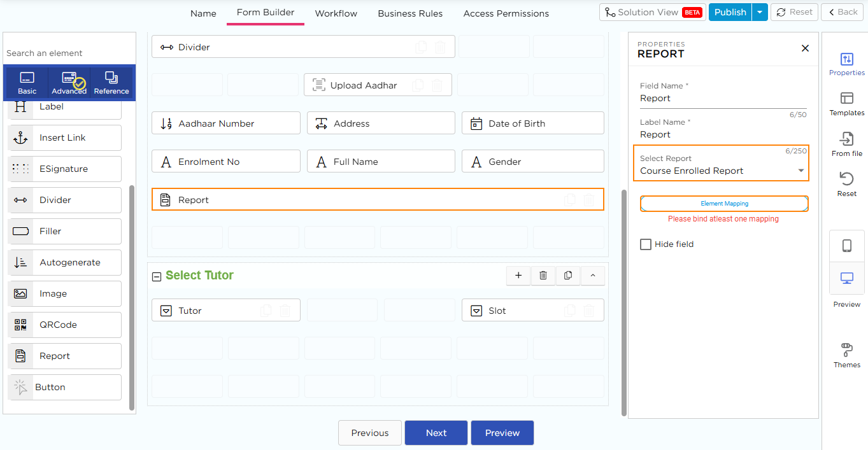Switch to the Workflow tab

(x=336, y=13)
